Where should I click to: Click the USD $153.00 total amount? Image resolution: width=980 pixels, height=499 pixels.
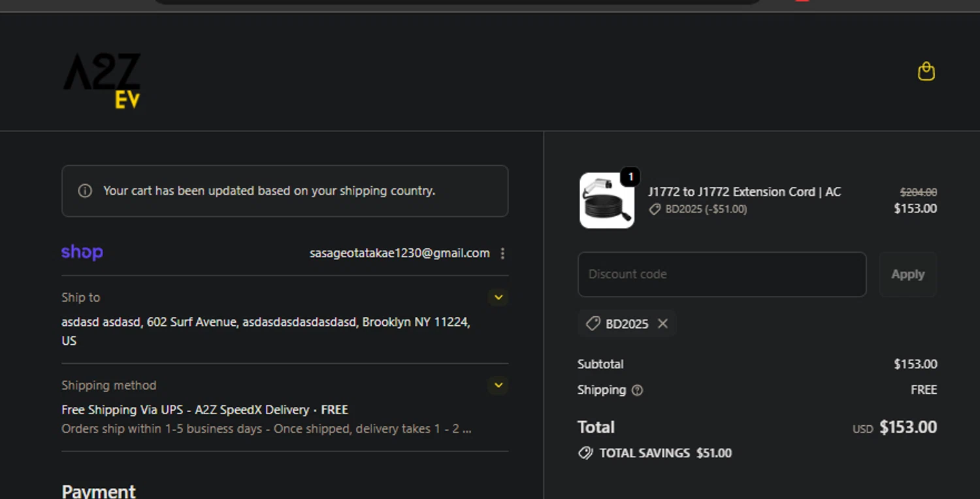(895, 427)
